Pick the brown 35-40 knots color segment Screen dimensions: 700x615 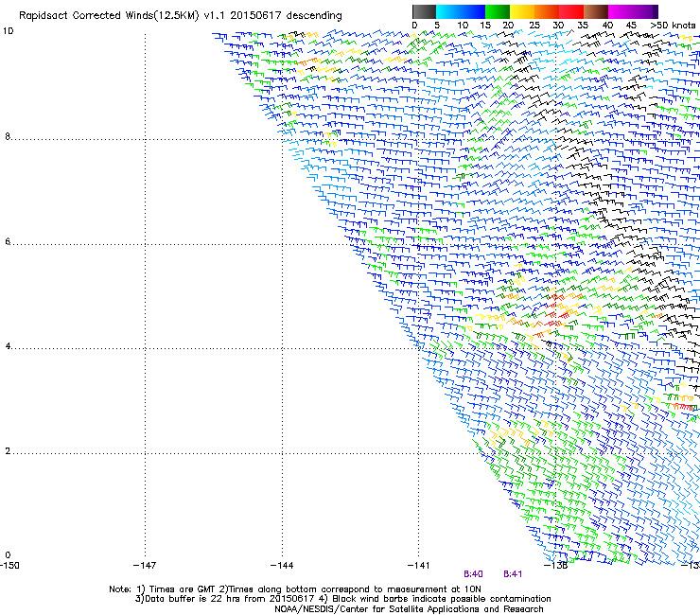(x=596, y=11)
